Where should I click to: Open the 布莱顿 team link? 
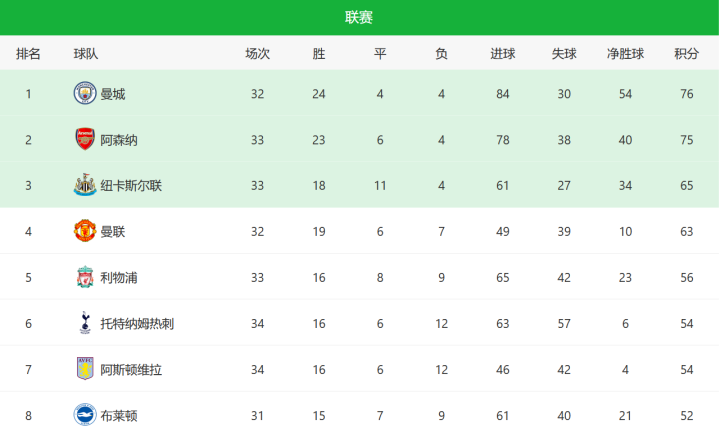click(119, 414)
